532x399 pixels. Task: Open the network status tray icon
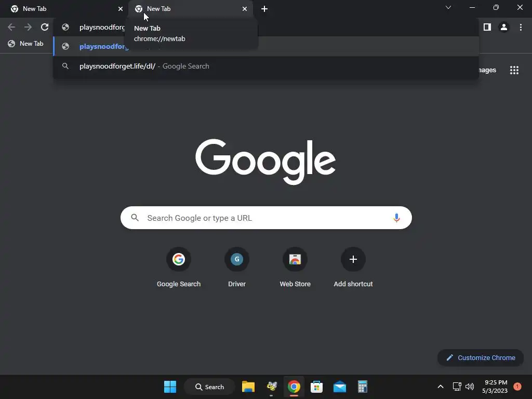pyautogui.click(x=457, y=387)
